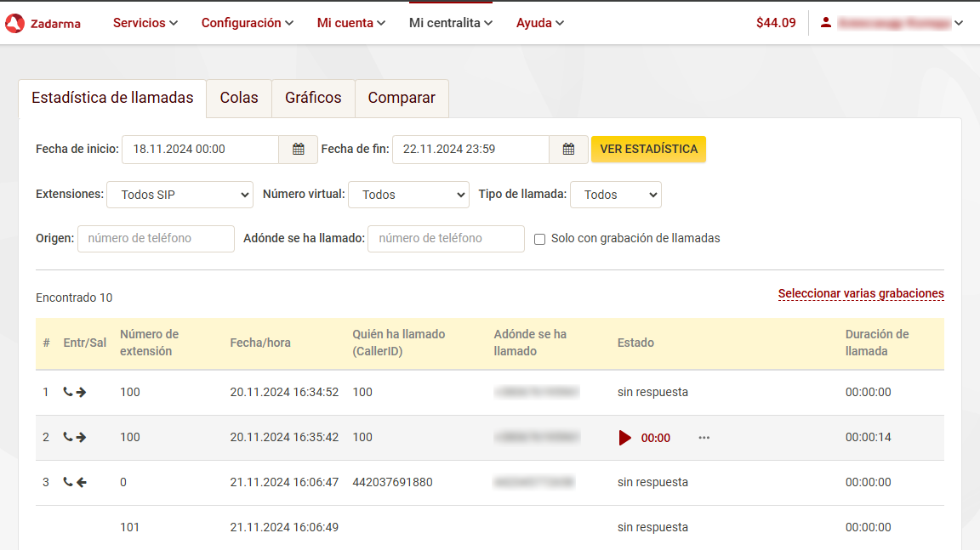Screen dimensions: 980x550
Task: Click the Estado column header
Action: click(x=635, y=343)
